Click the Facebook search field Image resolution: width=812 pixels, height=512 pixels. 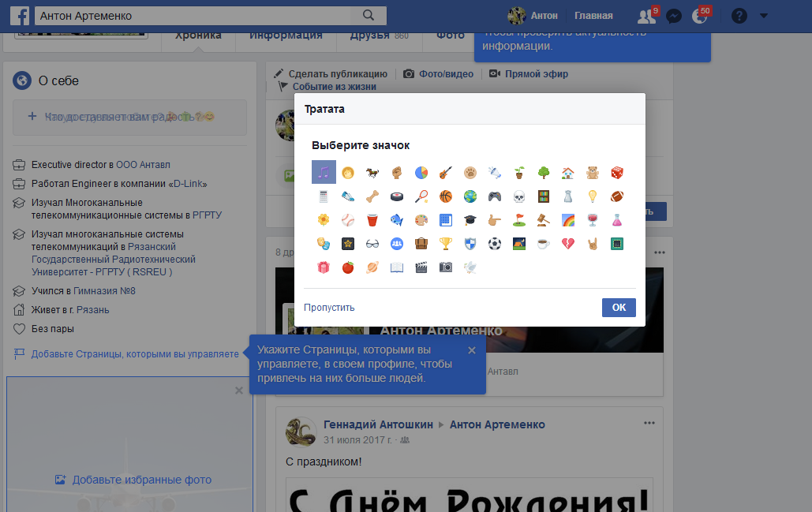click(197, 16)
